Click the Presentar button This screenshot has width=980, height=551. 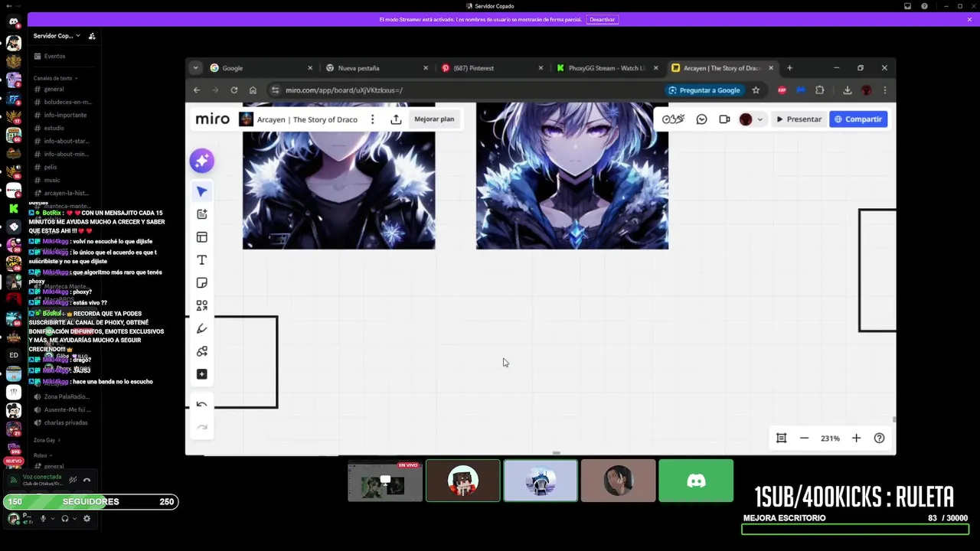click(799, 119)
